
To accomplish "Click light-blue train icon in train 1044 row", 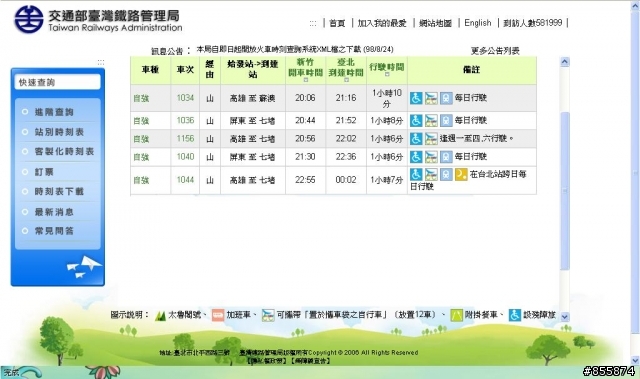I will [x=446, y=174].
